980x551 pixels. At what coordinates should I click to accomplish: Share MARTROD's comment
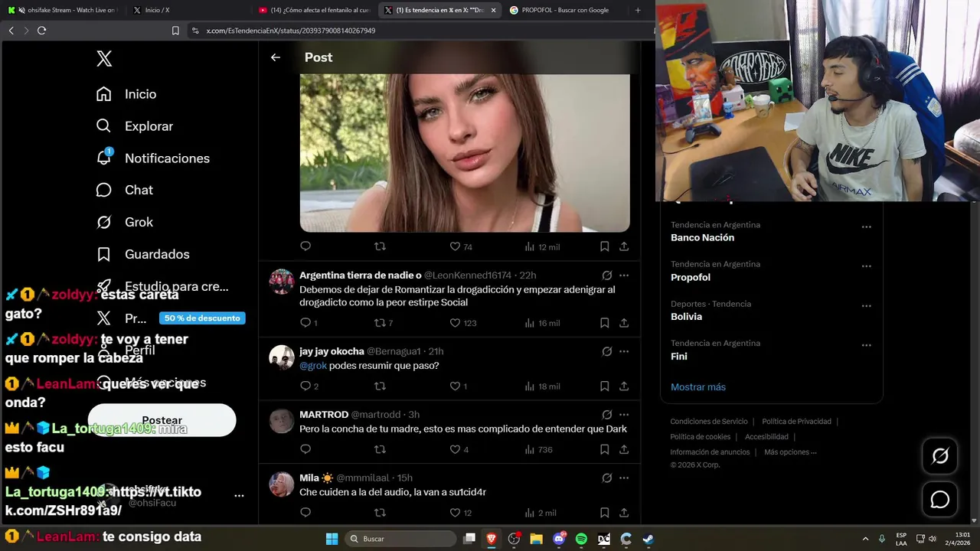pos(624,449)
